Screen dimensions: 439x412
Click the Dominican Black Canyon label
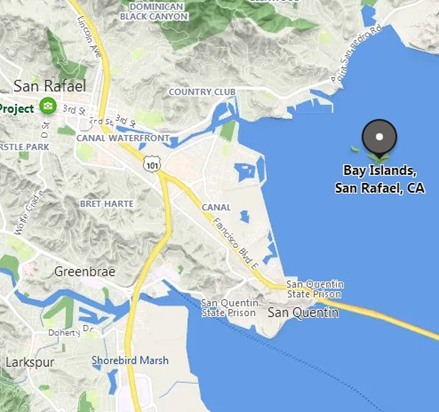click(154, 11)
